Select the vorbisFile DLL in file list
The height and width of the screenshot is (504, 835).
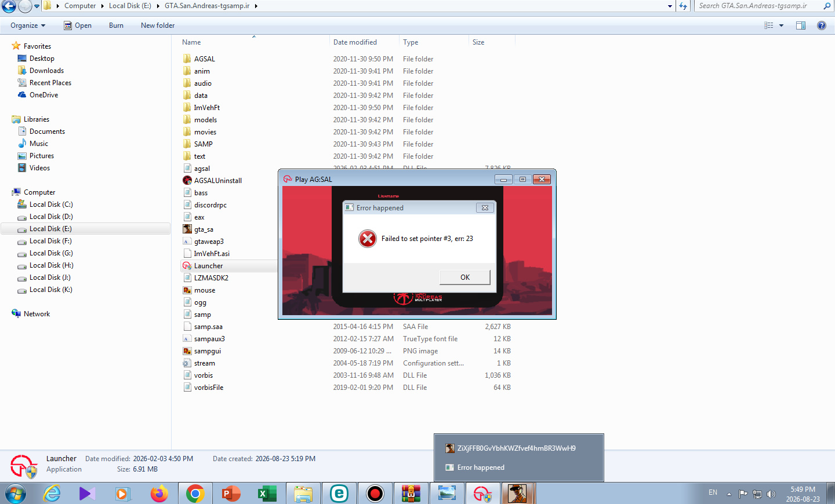coord(348,388)
